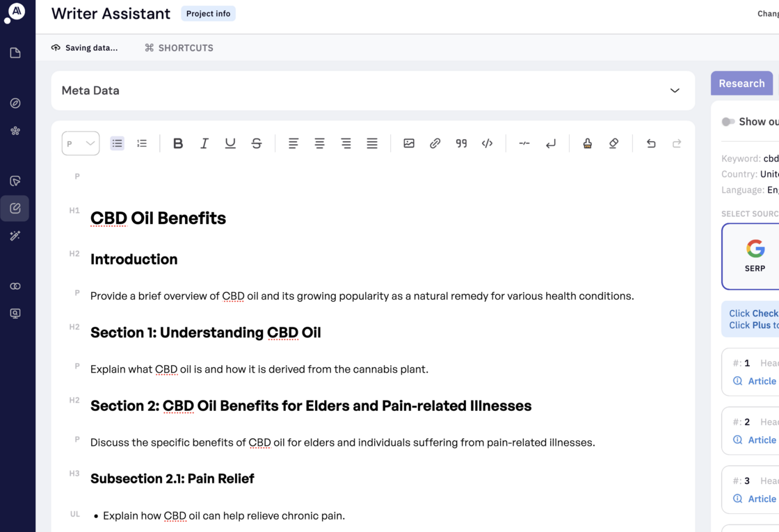The width and height of the screenshot is (779, 532).
Task: Toggle numbered list formatting
Action: click(x=142, y=143)
